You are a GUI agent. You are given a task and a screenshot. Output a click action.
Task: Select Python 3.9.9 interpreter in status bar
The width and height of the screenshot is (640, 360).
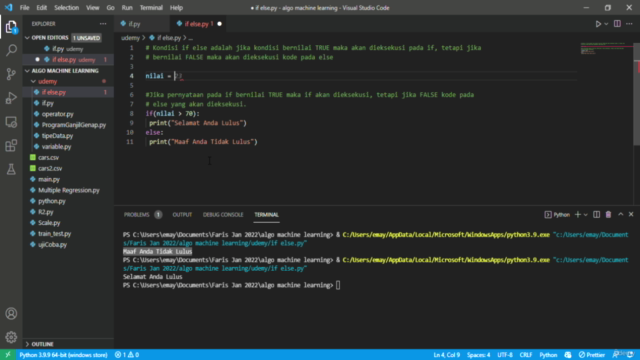pos(63,355)
